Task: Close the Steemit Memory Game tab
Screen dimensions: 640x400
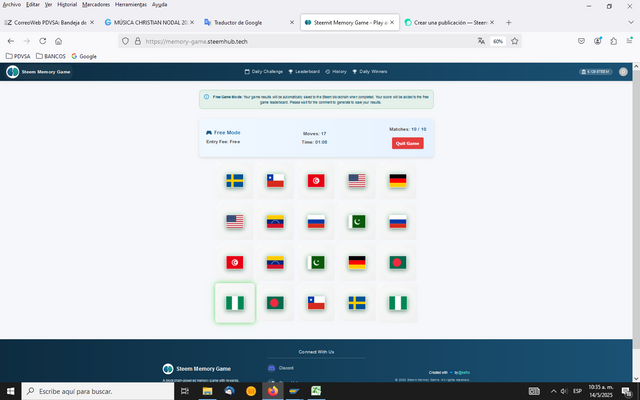Action: click(392, 22)
